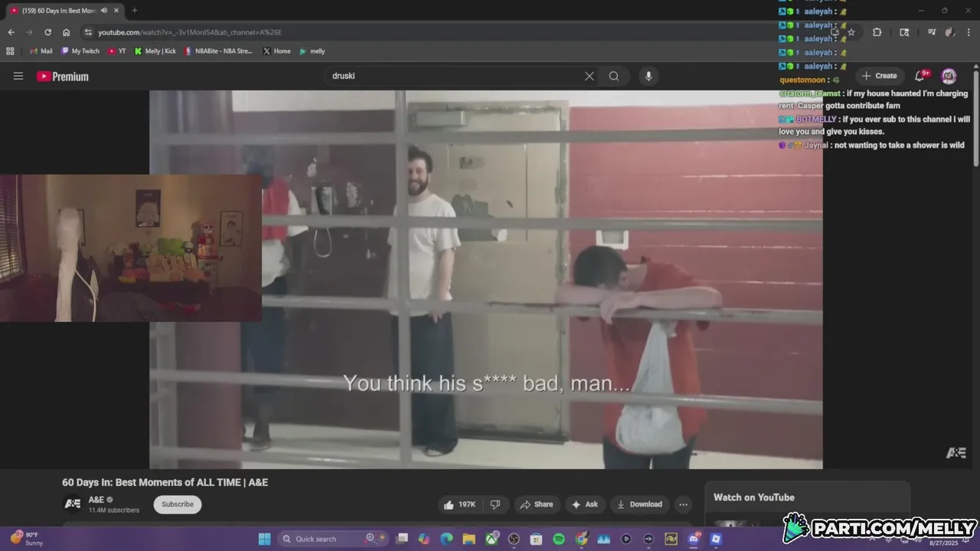Viewport: 980px width, 551px height.
Task: Open the YouTube account avatar menu
Action: coord(949,76)
